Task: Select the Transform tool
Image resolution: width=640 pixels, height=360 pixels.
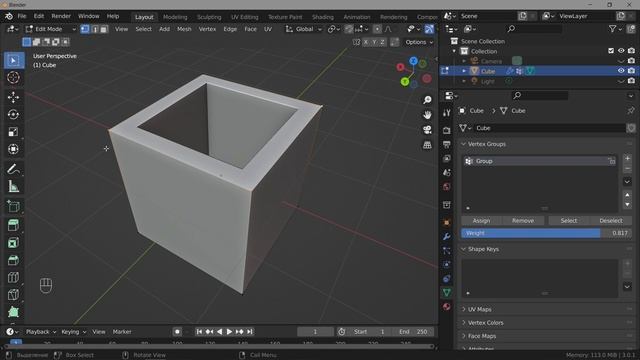Action: 13,149
